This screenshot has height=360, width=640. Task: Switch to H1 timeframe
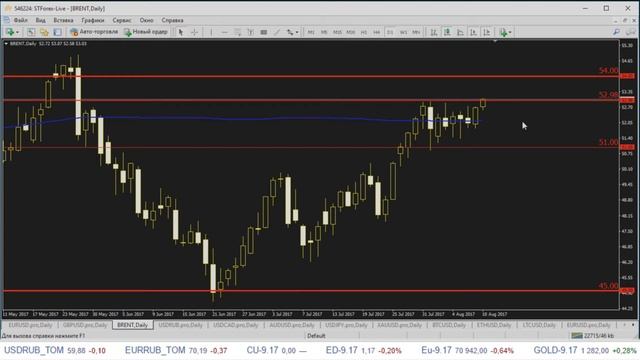tap(364, 32)
